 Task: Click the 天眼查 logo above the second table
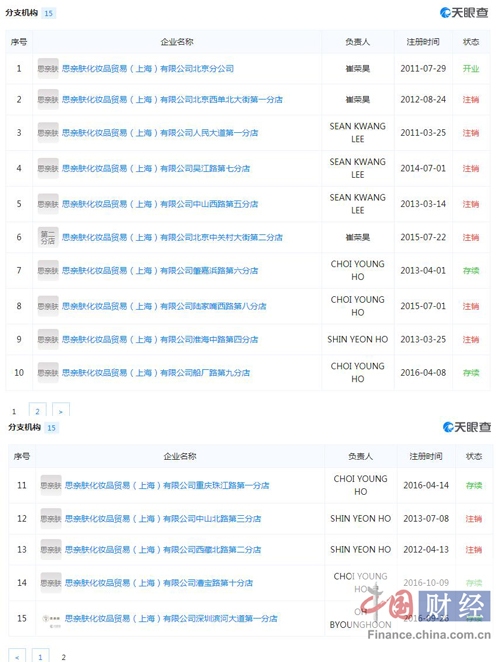(466, 427)
